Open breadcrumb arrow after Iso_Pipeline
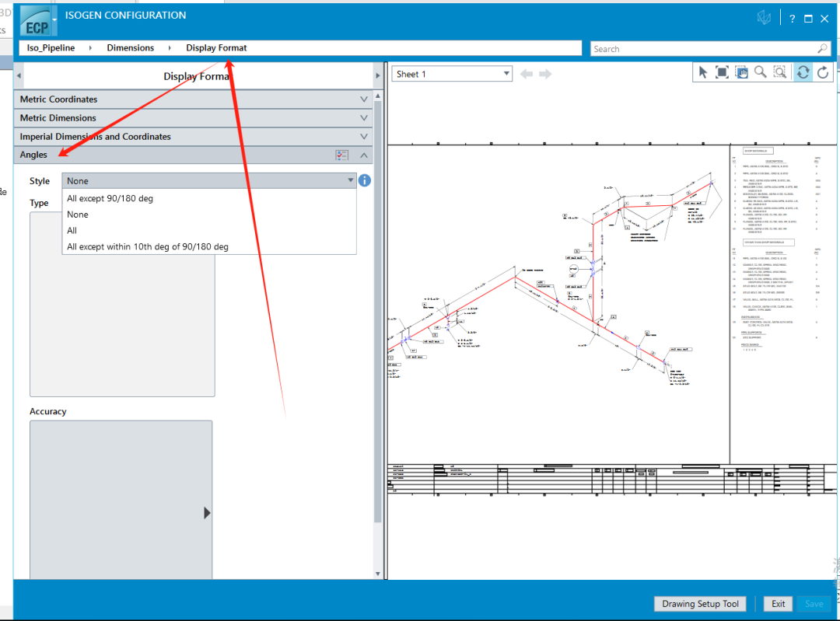Image resolution: width=840 pixels, height=621 pixels. click(90, 47)
